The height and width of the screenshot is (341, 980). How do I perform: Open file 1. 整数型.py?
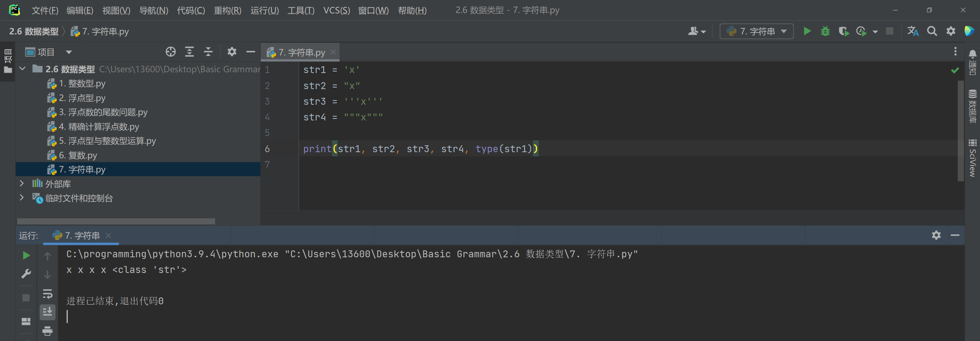[x=82, y=83]
